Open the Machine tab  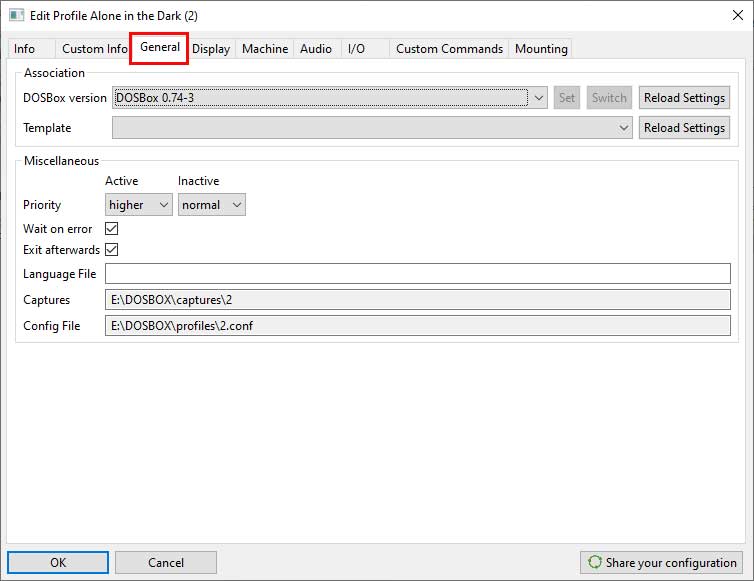click(x=265, y=49)
